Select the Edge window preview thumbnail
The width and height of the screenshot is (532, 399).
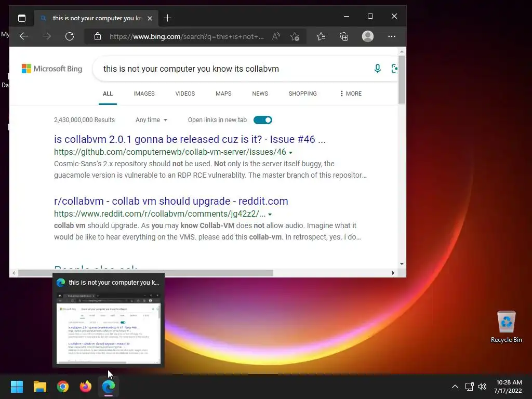click(108, 328)
